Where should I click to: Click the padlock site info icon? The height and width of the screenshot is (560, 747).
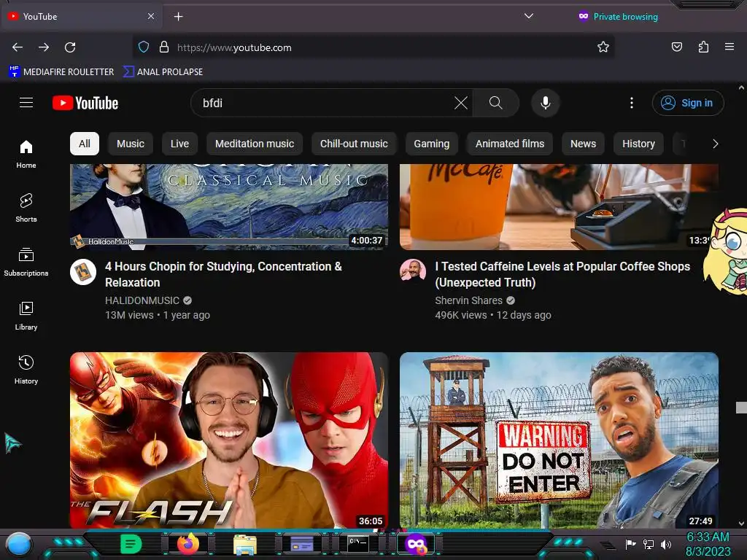(164, 47)
